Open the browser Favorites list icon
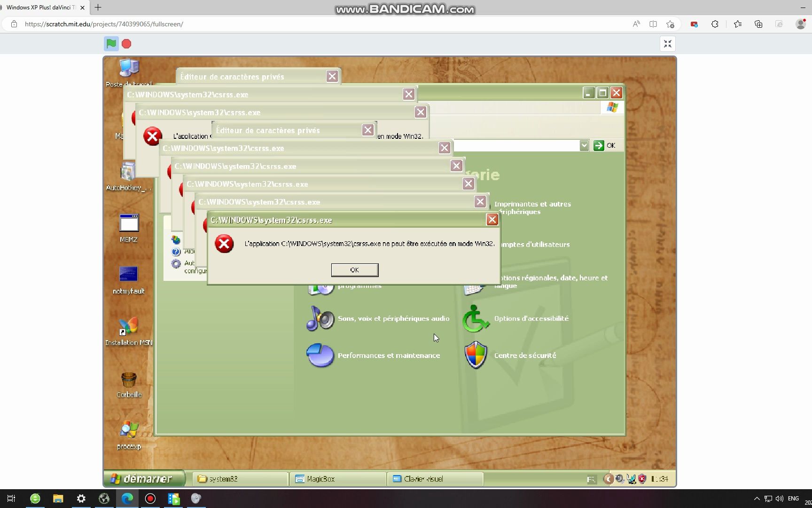812x508 pixels. point(738,24)
